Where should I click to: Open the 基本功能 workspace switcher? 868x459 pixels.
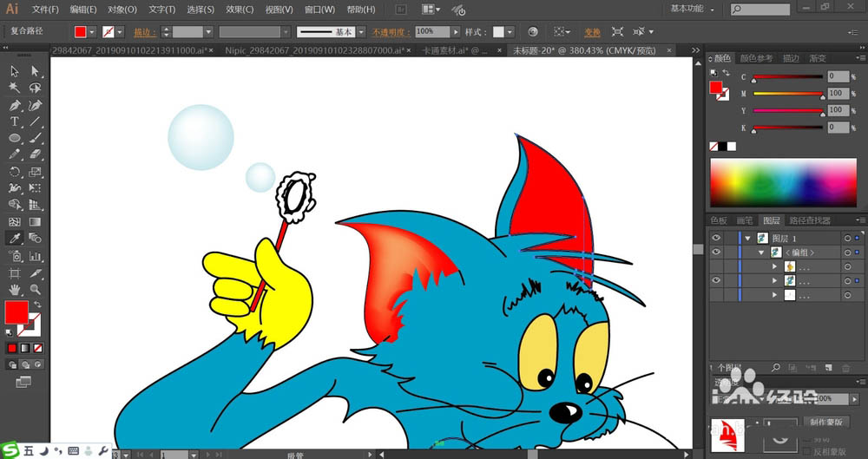[x=692, y=9]
